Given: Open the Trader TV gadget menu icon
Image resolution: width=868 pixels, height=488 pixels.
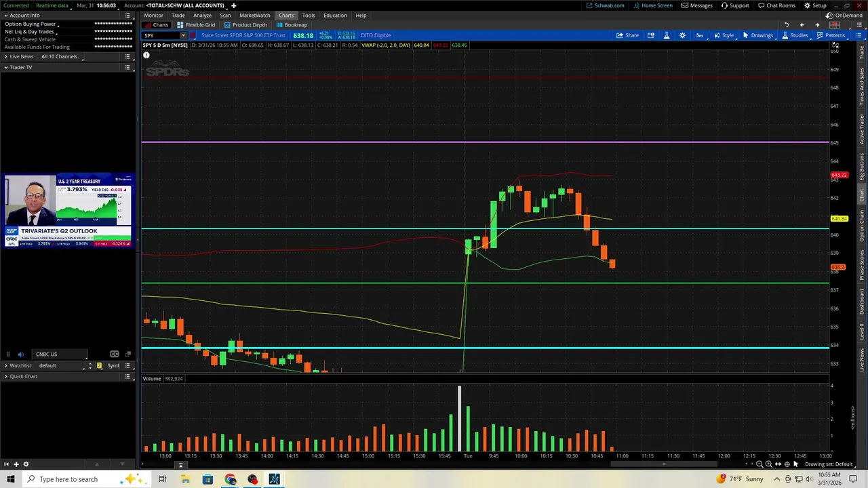Looking at the screenshot, I should [x=127, y=67].
